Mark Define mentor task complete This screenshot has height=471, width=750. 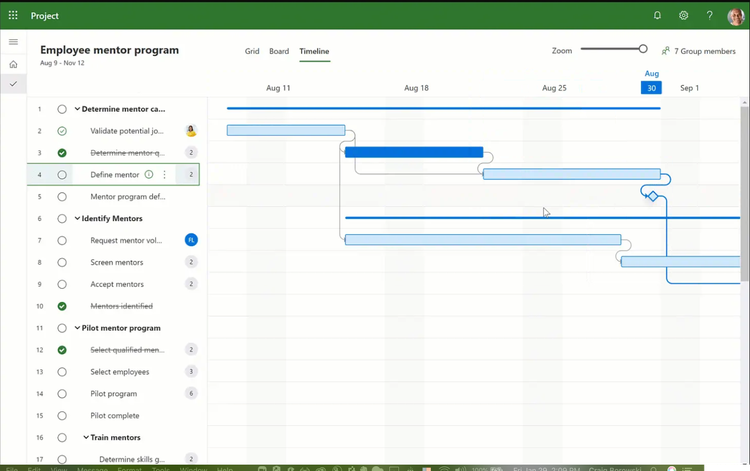click(62, 175)
